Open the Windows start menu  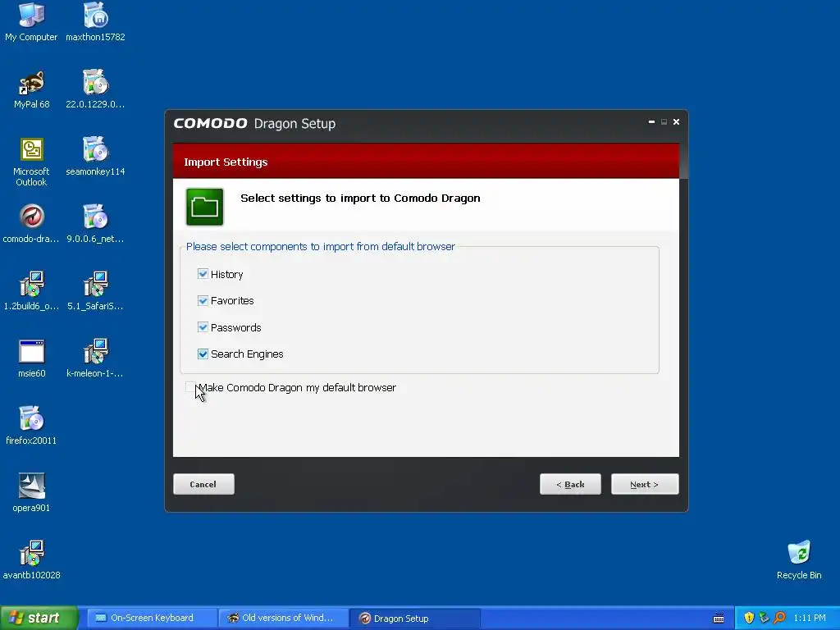39,618
